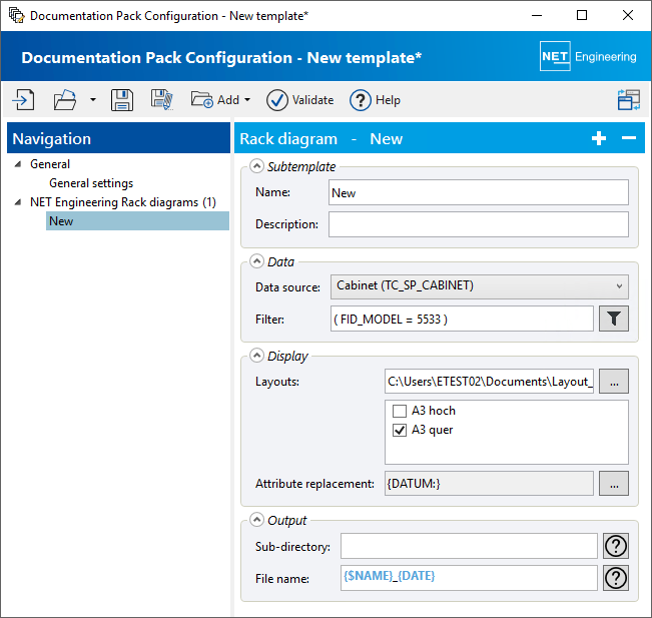Click the layout toggle icon at toolbar right
Viewport: 652px width, 618px height.
[x=629, y=100]
